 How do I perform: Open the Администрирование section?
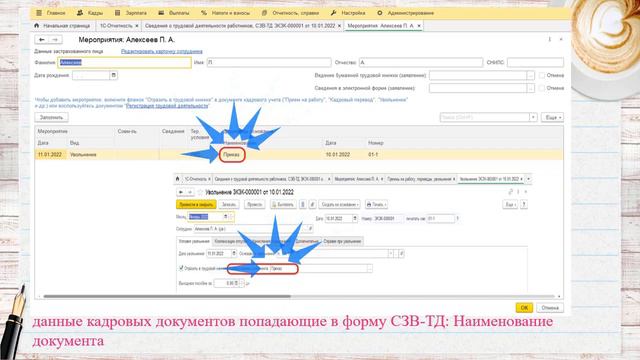405,13
